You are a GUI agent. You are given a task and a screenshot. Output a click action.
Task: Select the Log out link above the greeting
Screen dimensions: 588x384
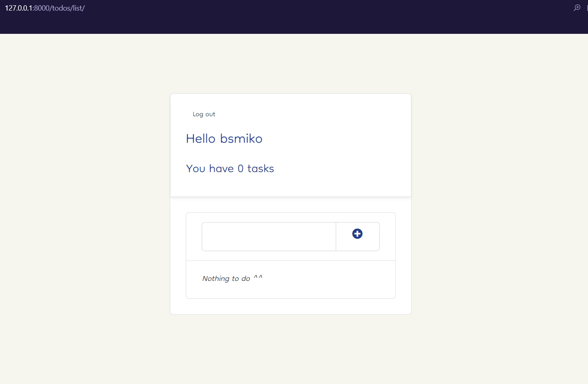tap(204, 114)
